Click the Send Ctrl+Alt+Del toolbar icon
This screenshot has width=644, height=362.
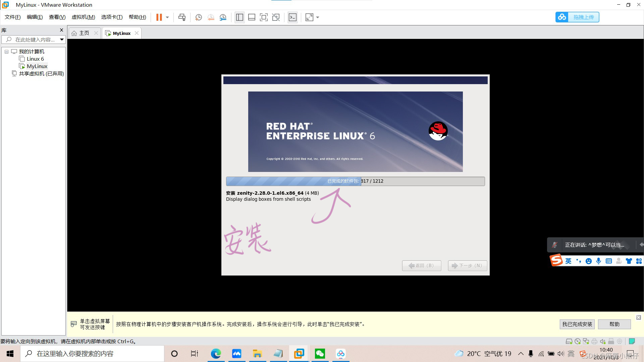(182, 17)
